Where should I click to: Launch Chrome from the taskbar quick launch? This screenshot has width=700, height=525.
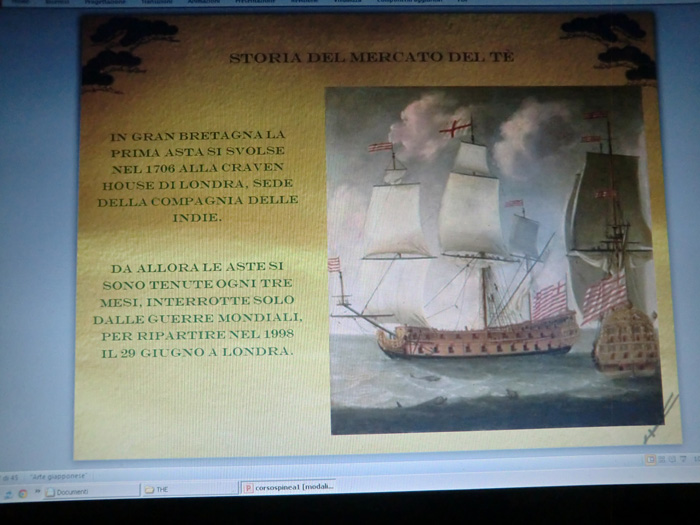23,493
